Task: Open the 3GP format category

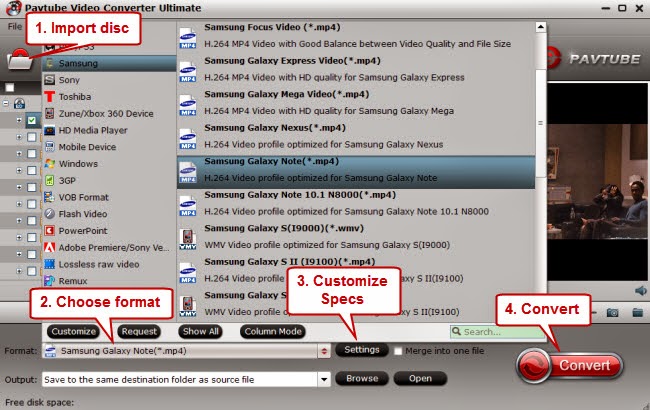Action: click(109, 180)
